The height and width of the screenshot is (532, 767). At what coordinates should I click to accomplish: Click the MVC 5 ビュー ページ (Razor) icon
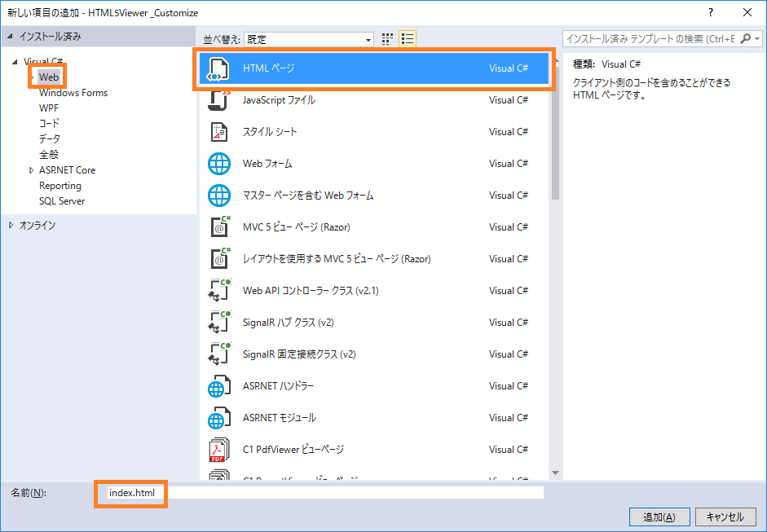pyautogui.click(x=219, y=226)
